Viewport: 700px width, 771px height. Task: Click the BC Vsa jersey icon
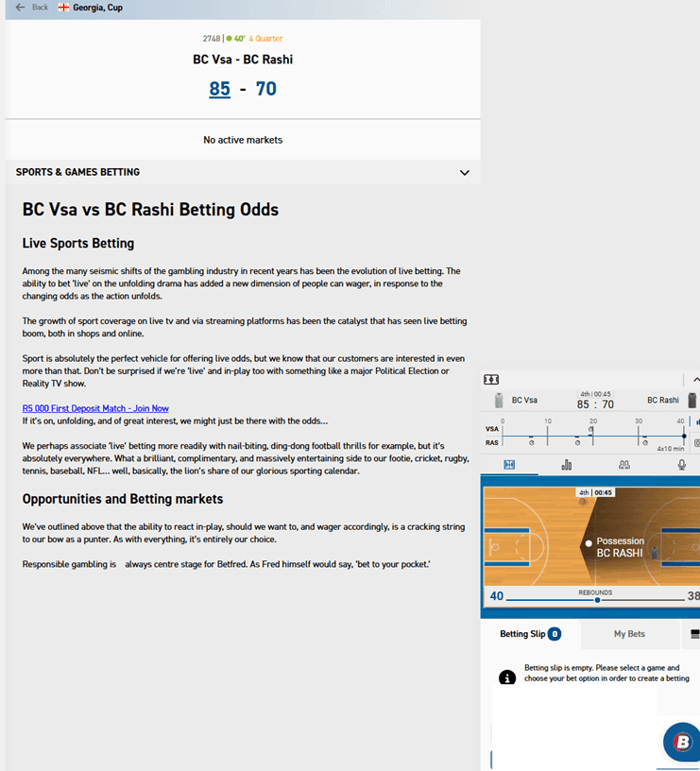499,401
